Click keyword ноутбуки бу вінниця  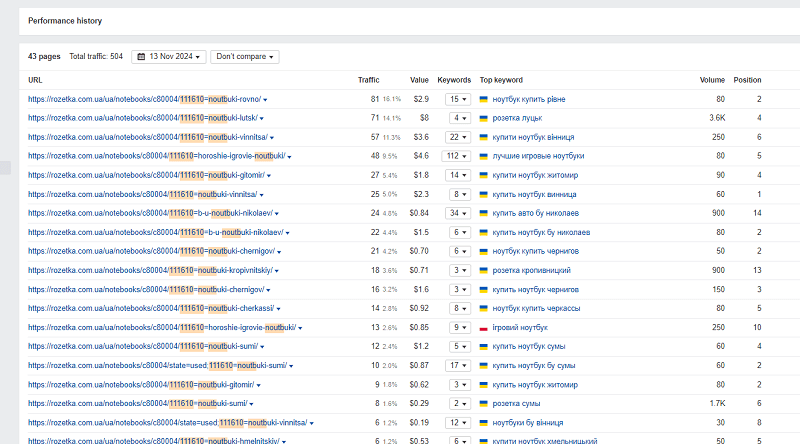(528, 423)
